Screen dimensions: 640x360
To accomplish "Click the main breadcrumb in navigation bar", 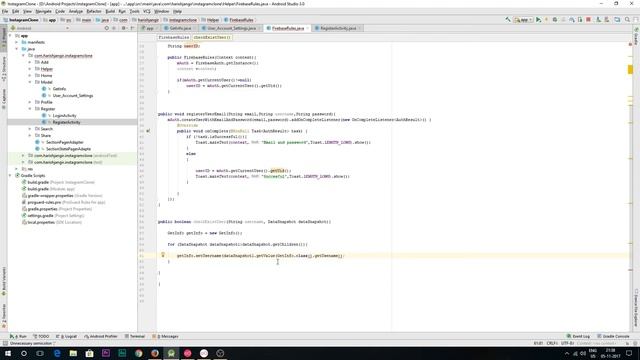I will coord(84,20).
